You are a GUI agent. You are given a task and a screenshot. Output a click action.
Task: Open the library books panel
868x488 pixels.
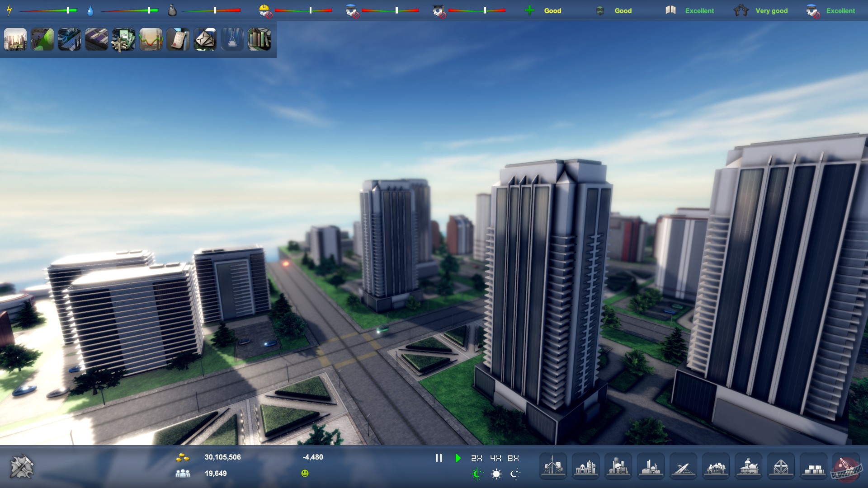pyautogui.click(x=259, y=40)
